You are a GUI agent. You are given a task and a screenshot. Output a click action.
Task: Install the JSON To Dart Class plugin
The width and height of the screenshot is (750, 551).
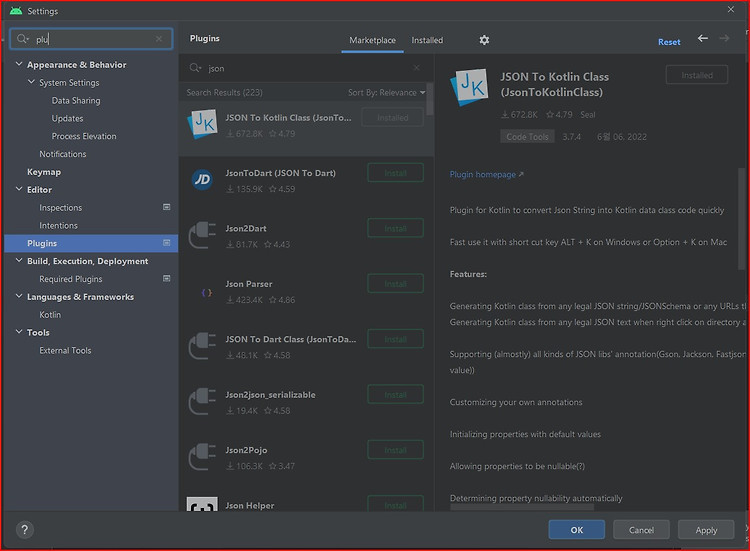(x=396, y=339)
